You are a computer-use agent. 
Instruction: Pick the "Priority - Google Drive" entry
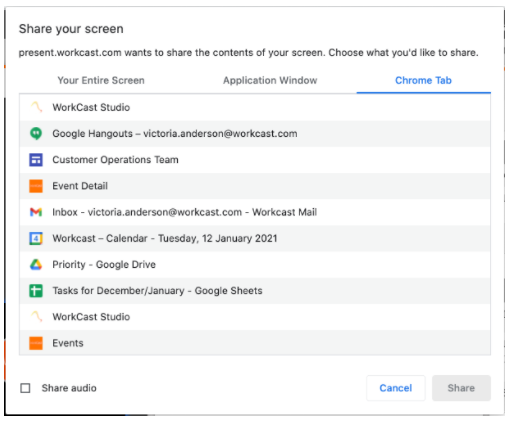[x=255, y=265]
